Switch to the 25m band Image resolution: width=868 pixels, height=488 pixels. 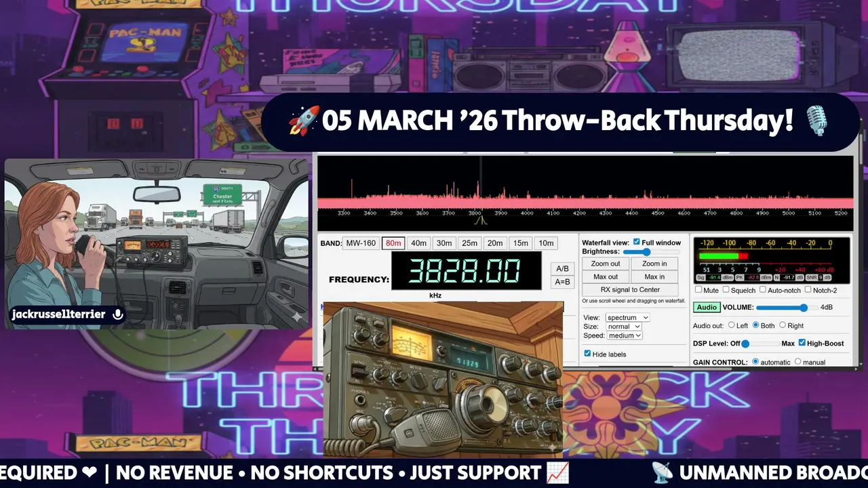point(469,243)
